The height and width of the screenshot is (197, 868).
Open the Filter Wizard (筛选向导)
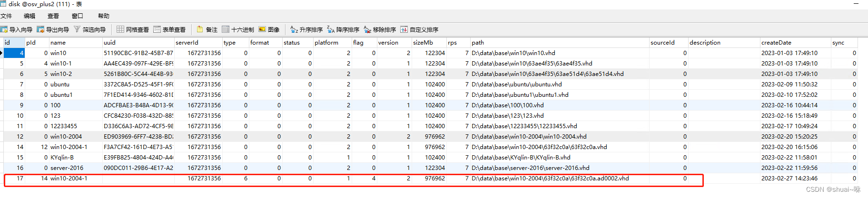tap(90, 29)
